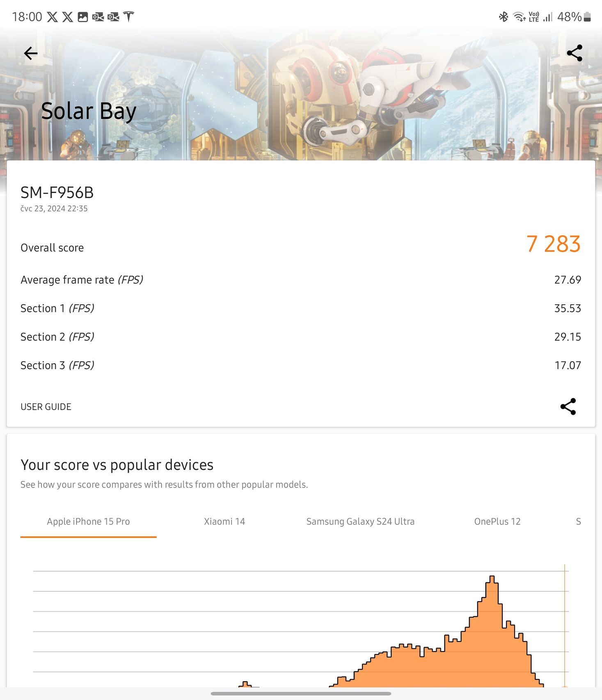
Task: Tap the Bluetooth status bar icon
Action: click(x=503, y=17)
